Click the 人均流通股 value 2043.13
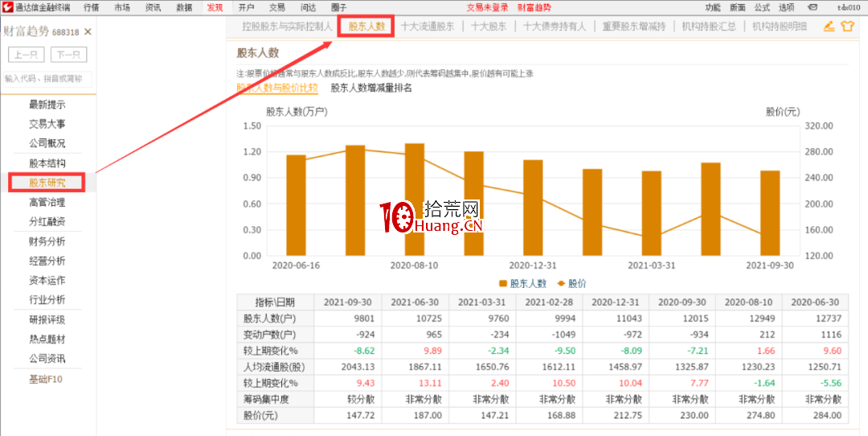This screenshot has height=436, width=868. (x=358, y=367)
